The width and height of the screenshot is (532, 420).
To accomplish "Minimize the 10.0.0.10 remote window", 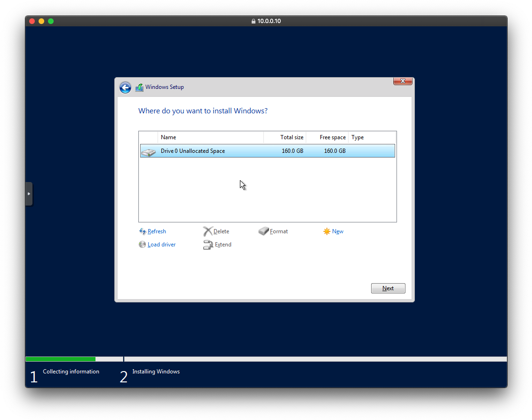I will point(41,21).
